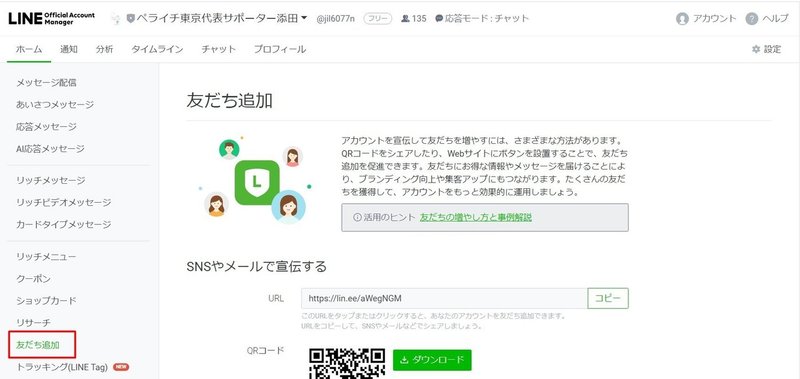Open リッチメニュー in the sidebar

click(x=46, y=257)
